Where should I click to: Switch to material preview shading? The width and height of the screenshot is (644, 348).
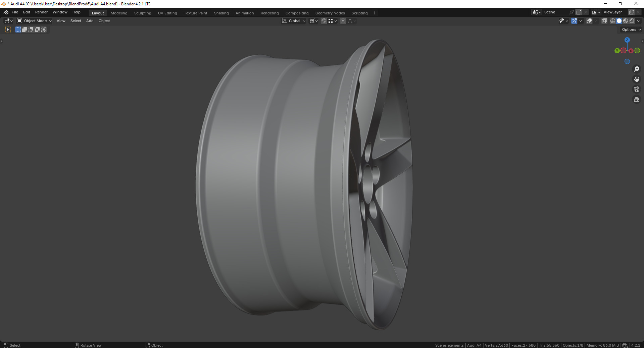pyautogui.click(x=626, y=21)
